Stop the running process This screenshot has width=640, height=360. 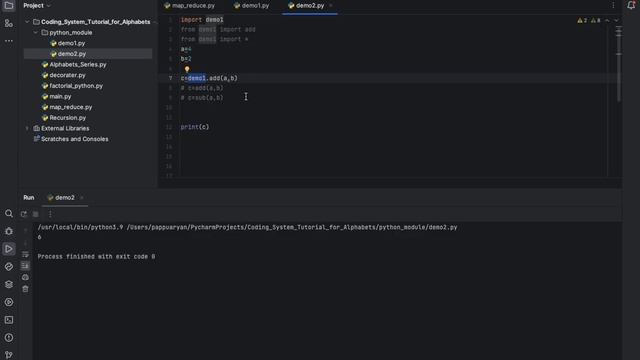point(36,214)
